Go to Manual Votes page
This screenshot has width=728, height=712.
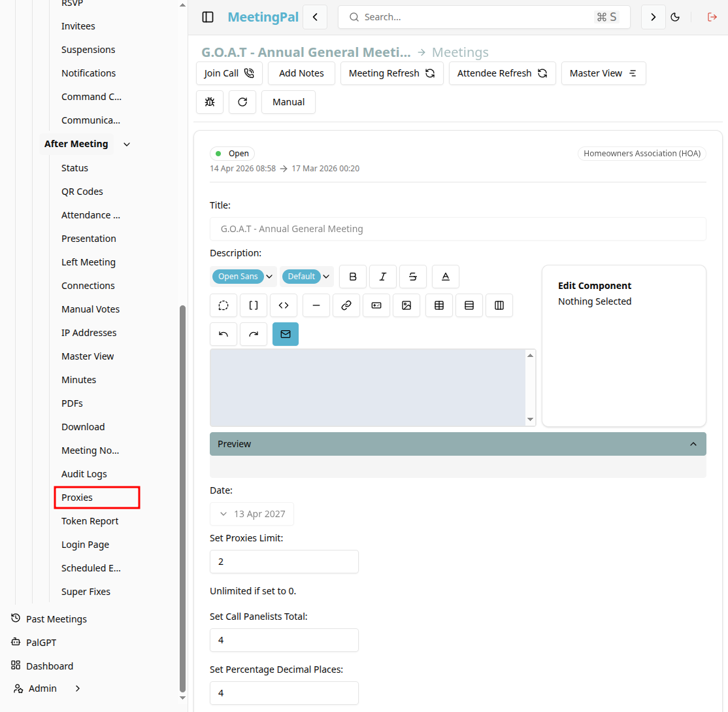(91, 309)
